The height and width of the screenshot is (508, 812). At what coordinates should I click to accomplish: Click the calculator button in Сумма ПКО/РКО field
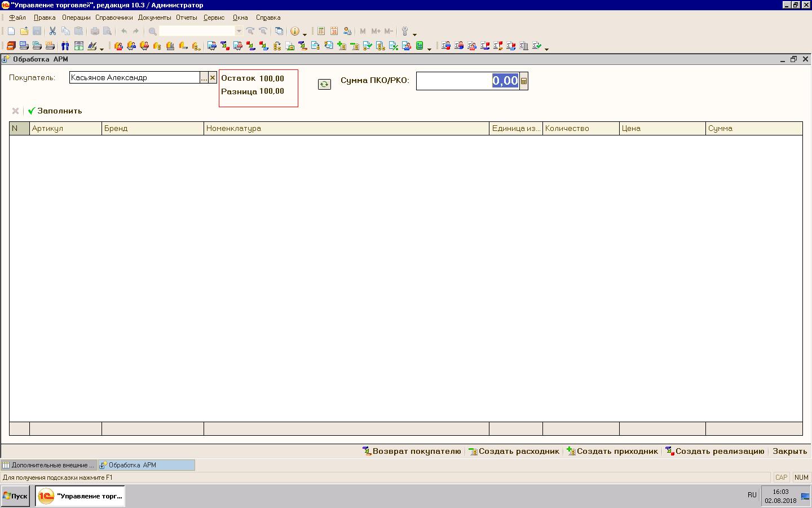pyautogui.click(x=524, y=81)
